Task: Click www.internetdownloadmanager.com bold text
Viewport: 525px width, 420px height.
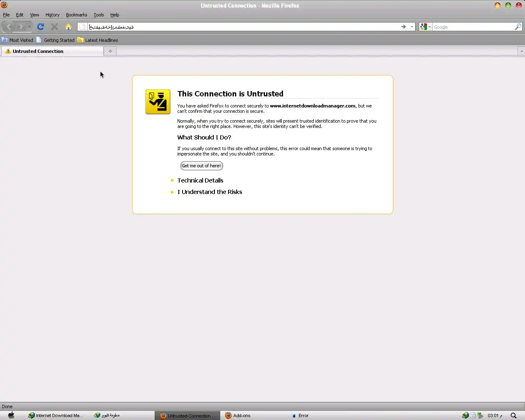Action: click(313, 106)
